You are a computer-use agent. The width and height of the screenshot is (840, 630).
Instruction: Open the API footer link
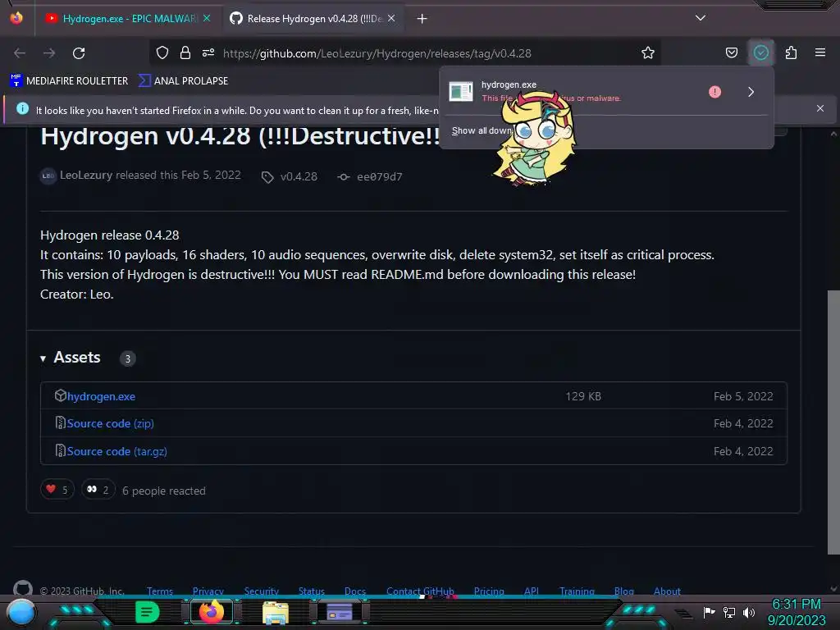(x=531, y=591)
